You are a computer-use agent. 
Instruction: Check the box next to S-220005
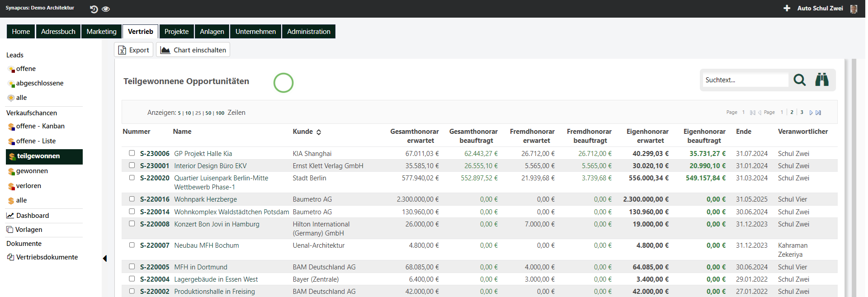132,267
